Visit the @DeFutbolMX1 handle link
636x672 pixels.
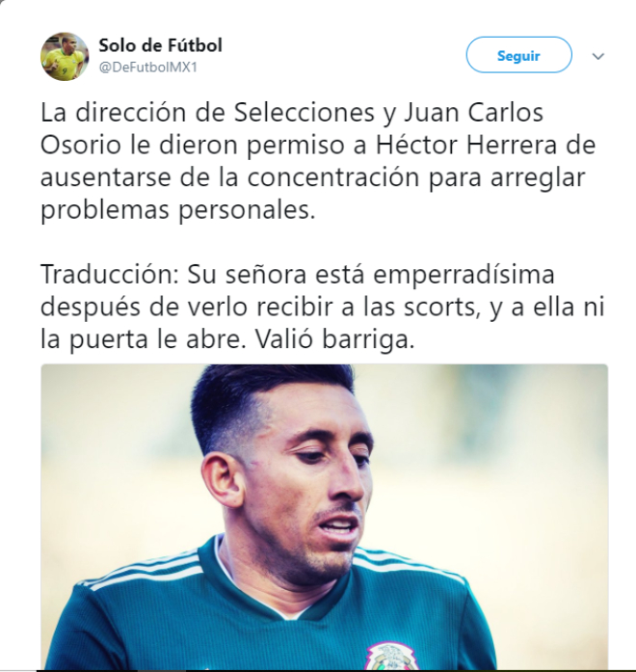[148, 67]
